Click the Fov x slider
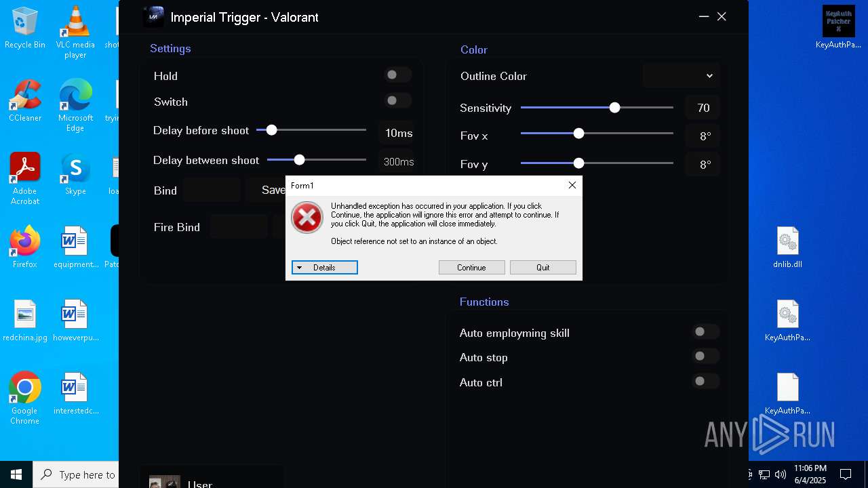This screenshot has width=868, height=488. 597,134
